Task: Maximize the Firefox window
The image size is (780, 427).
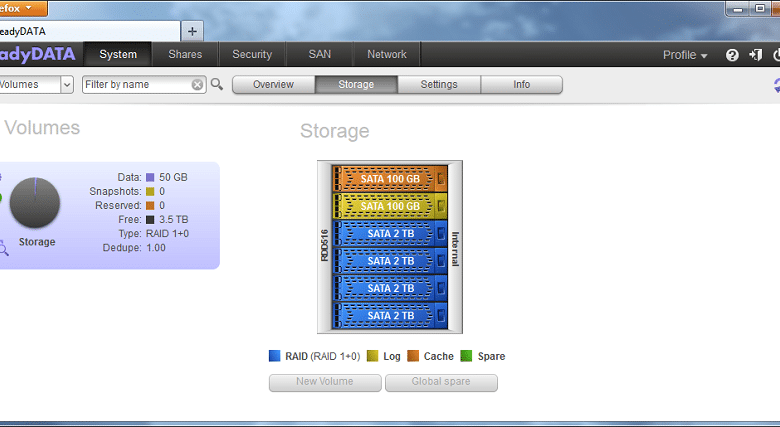Action: [760, 8]
